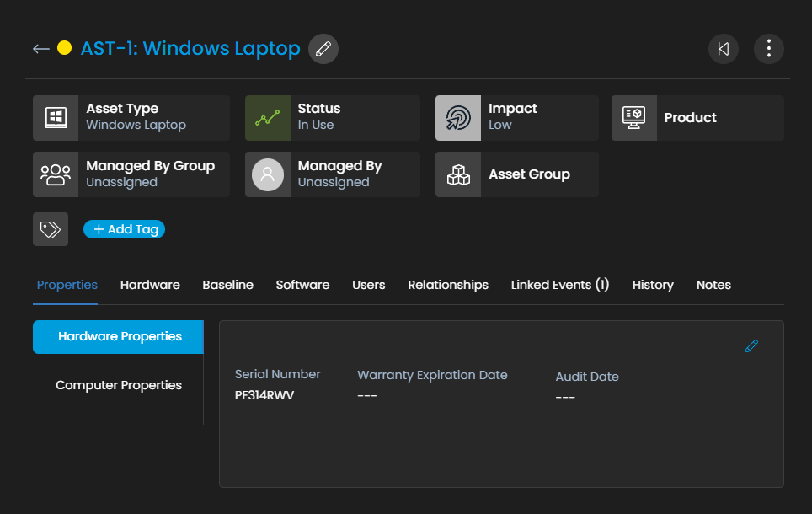Click the pencil icon next to asset title

(x=323, y=48)
